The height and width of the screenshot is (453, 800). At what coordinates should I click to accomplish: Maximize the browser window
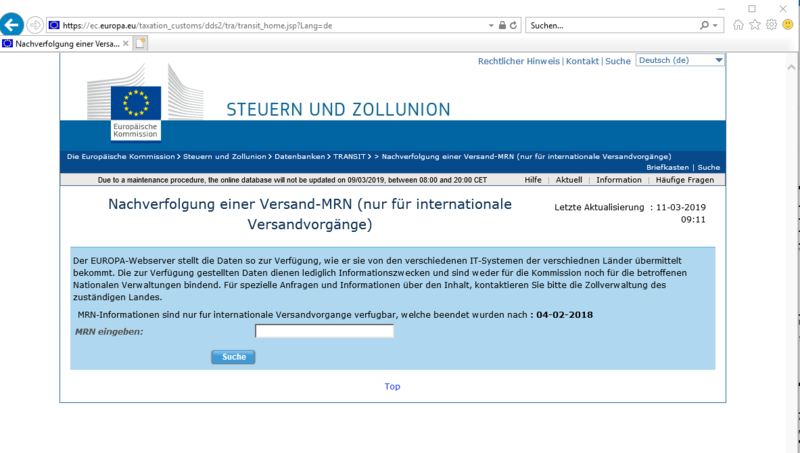click(752, 9)
